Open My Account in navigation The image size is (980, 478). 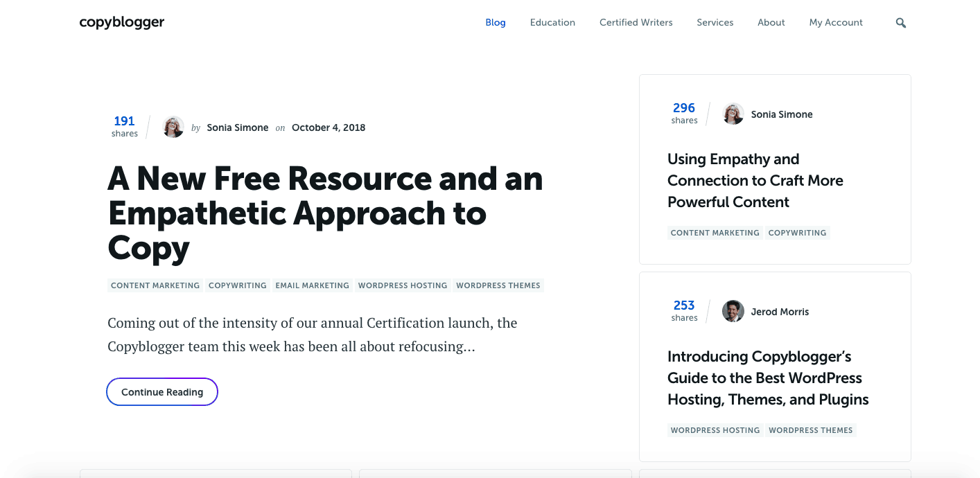tap(836, 22)
